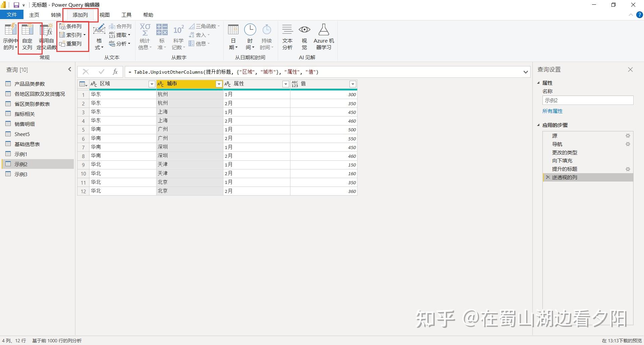Click the Rounding (舍入) tool
The width and height of the screenshot is (644, 345).
(x=199, y=35)
